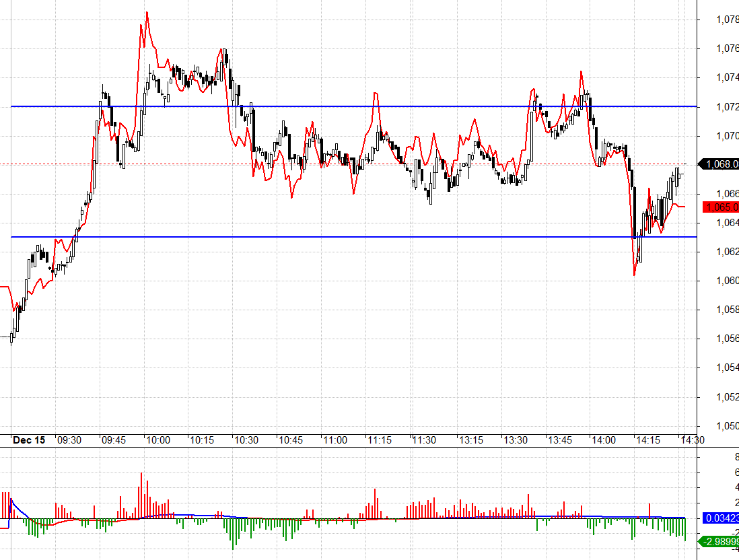Select the blue 0.03423 indicator value label
739x560 pixels.
720,518
